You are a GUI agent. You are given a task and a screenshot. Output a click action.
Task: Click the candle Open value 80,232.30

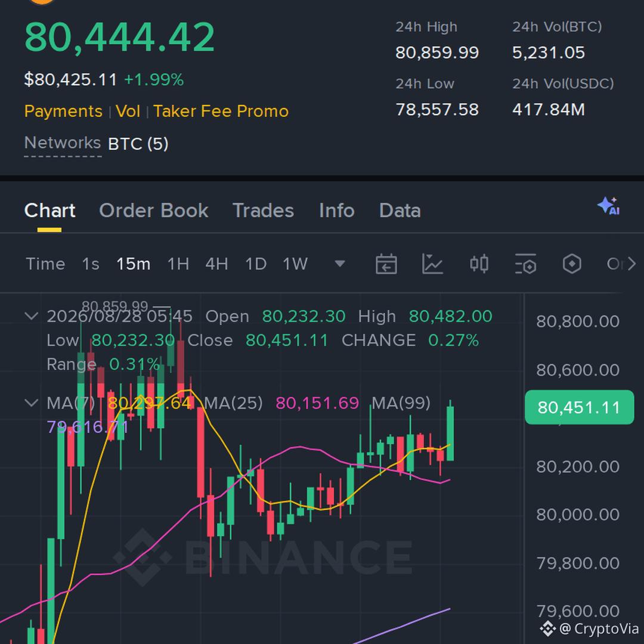pyautogui.click(x=304, y=316)
